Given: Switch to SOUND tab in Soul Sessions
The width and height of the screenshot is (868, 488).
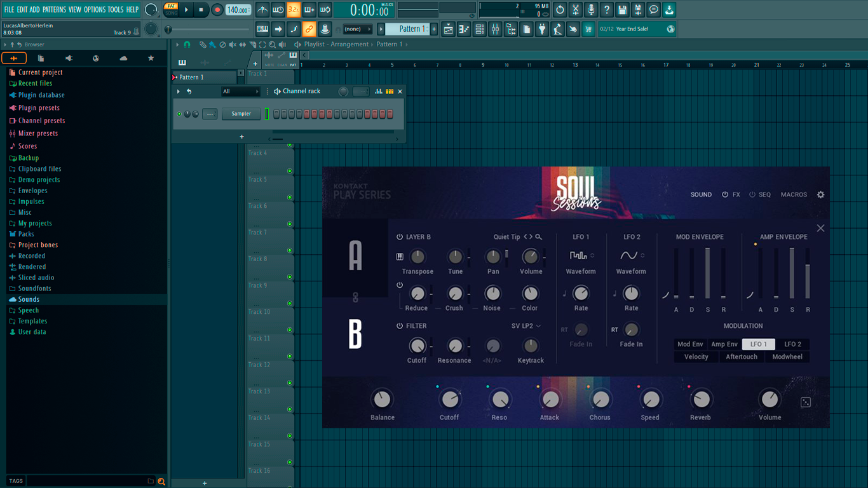Looking at the screenshot, I should tap(701, 194).
